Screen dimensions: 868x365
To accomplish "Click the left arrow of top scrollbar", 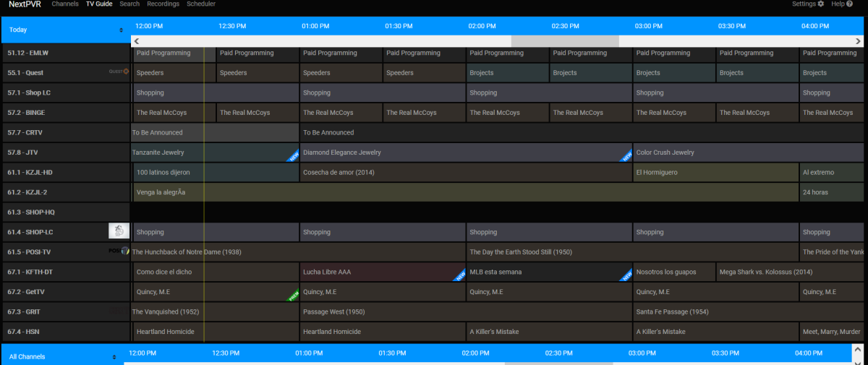I will 136,41.
